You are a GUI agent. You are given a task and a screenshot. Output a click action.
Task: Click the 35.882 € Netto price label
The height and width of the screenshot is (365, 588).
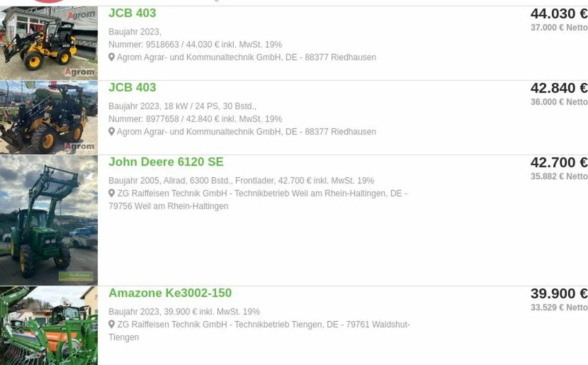pyautogui.click(x=559, y=176)
